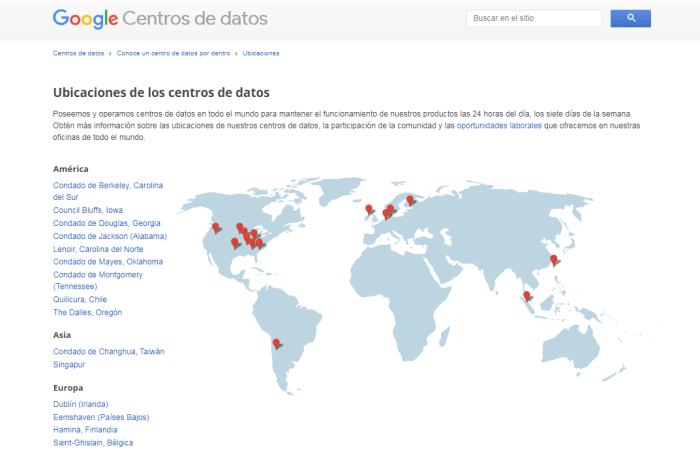Open The Dalles, Oregón link

[x=88, y=312]
